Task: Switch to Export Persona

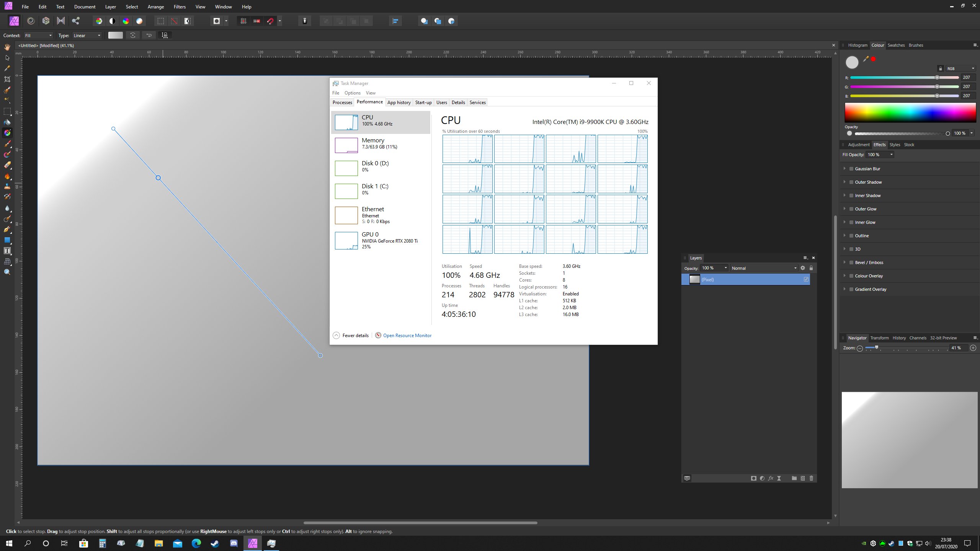Action: [76, 21]
